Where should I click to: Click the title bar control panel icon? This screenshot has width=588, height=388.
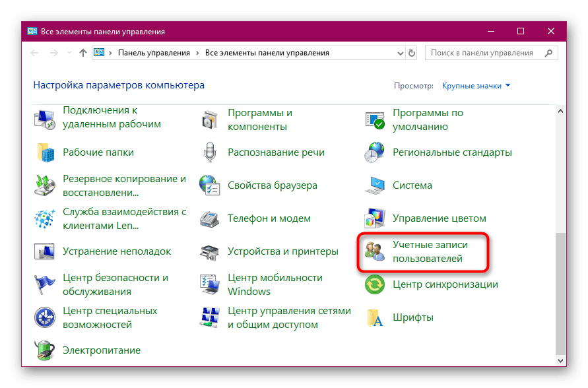[32, 32]
